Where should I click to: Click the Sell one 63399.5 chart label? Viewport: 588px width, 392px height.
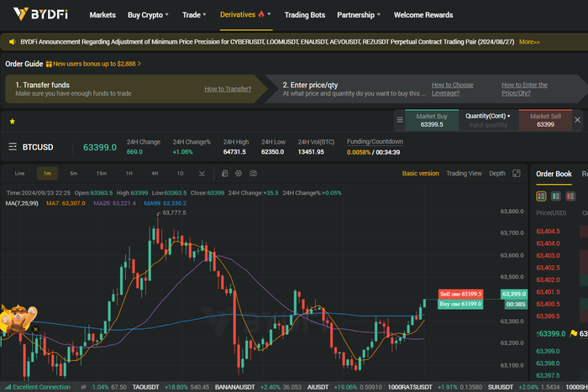point(460,294)
